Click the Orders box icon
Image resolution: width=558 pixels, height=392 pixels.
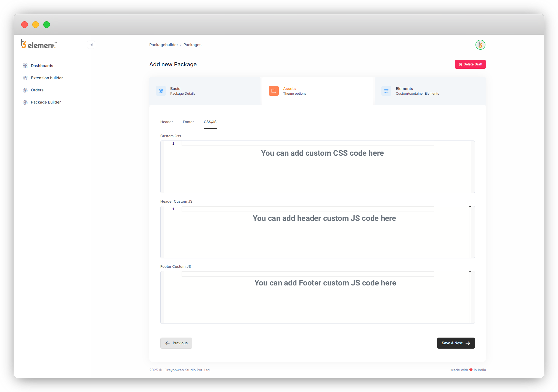(x=25, y=90)
